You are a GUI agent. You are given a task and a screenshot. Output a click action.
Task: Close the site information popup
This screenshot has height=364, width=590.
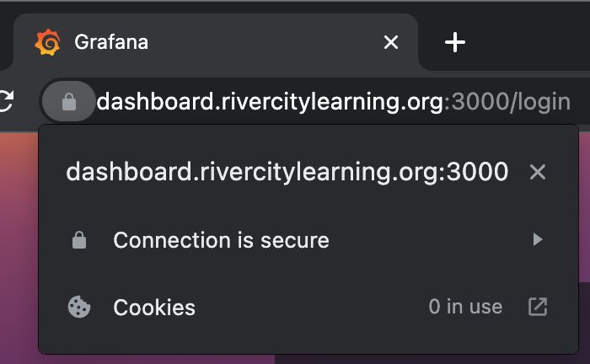click(x=538, y=173)
